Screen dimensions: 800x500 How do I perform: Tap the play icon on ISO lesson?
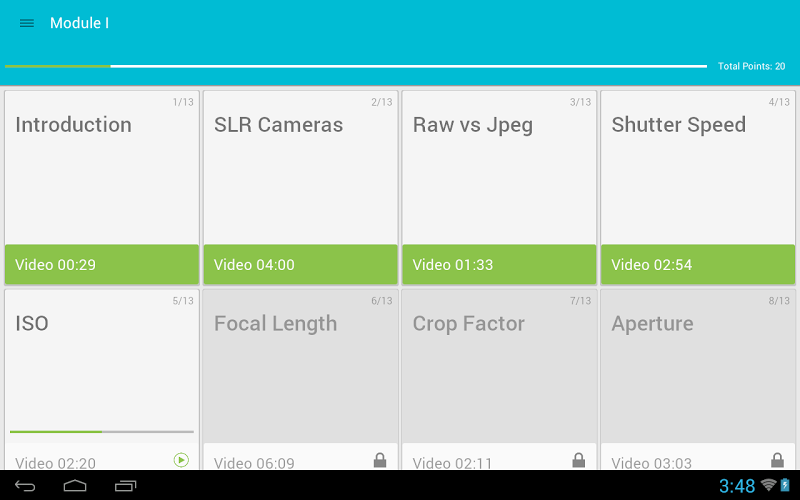[181, 460]
